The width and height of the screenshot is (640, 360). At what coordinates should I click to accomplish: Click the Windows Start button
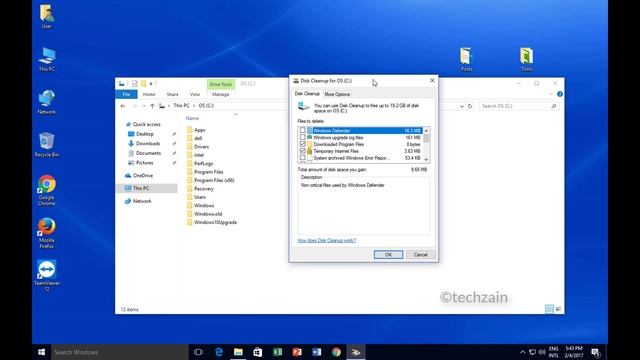[x=41, y=352]
